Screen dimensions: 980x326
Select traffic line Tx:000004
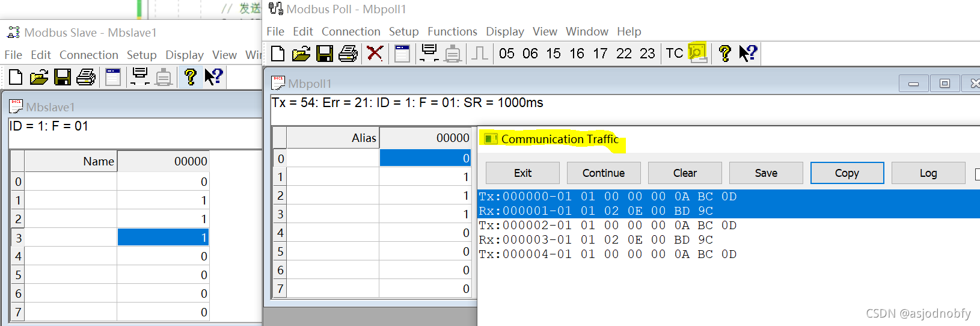point(608,254)
